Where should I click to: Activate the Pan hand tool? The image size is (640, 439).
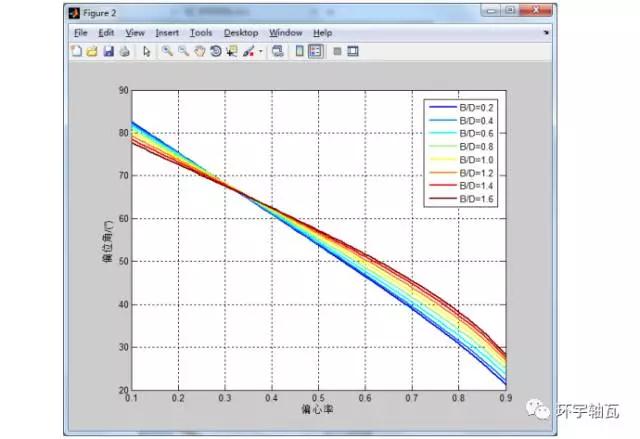tap(199, 51)
